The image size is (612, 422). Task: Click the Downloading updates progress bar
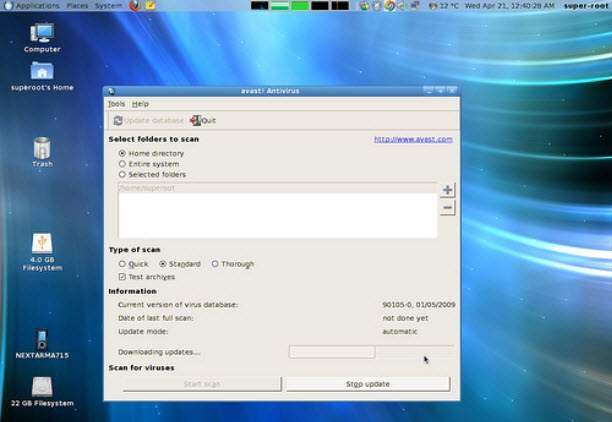371,352
